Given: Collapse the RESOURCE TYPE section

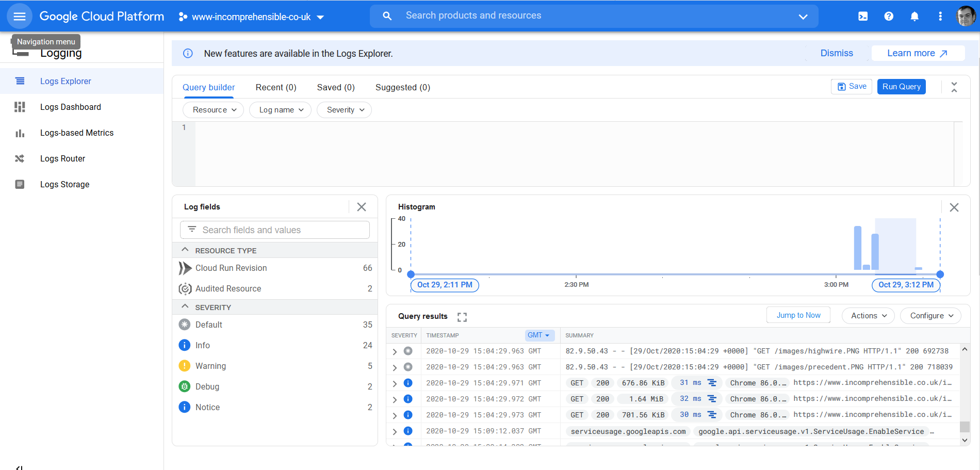Looking at the screenshot, I should point(185,250).
